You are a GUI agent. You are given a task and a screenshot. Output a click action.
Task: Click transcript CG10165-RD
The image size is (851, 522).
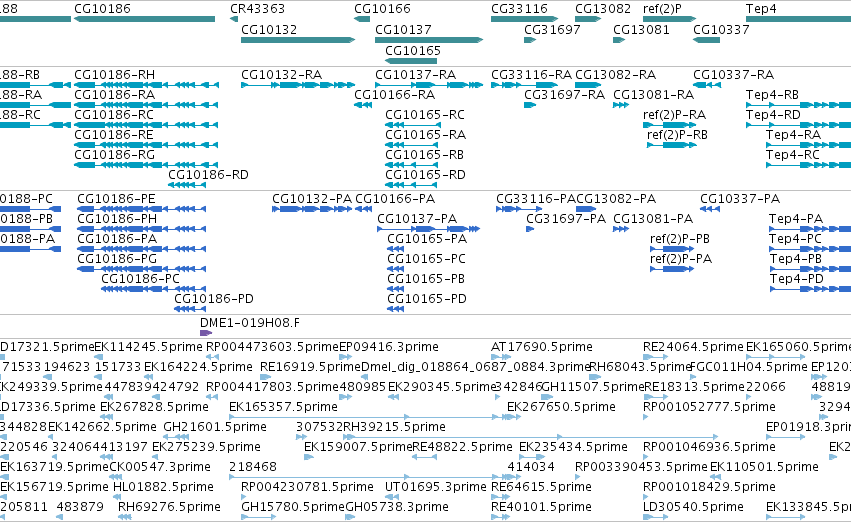point(426,175)
